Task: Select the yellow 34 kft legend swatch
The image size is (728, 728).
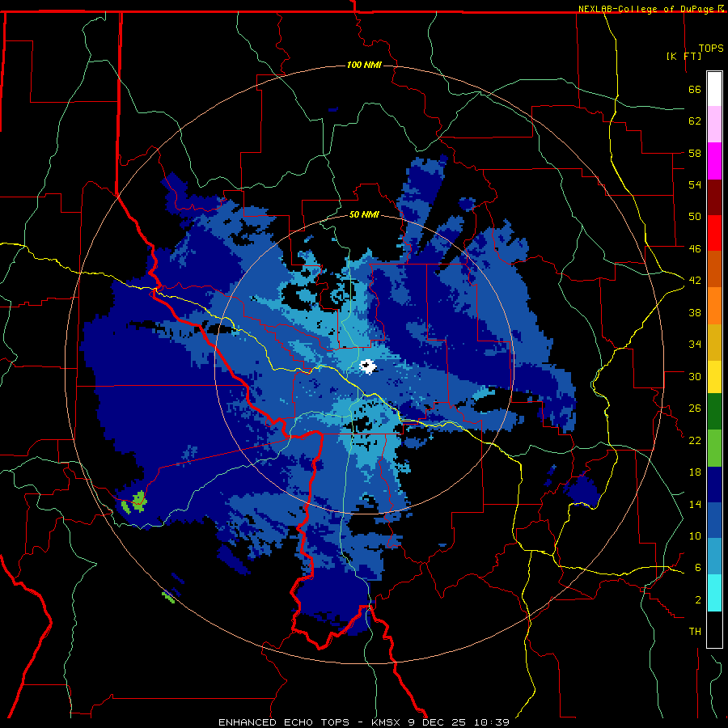Action: (714, 376)
